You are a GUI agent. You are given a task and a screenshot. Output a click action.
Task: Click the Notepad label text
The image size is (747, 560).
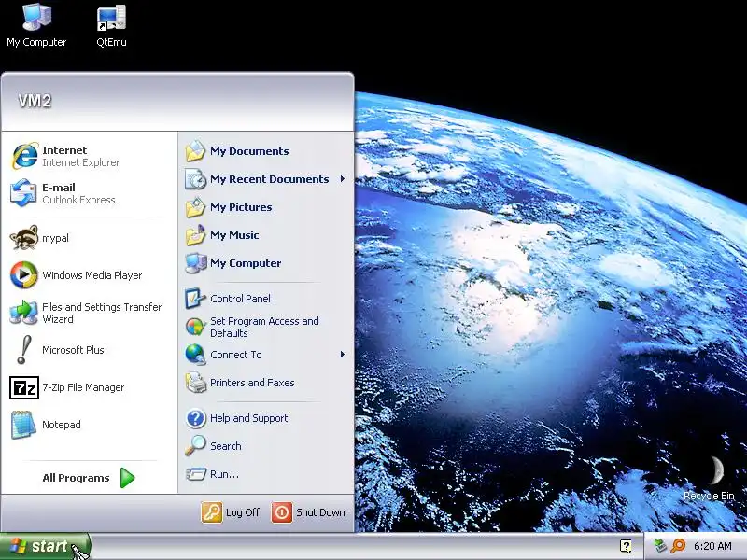[x=62, y=425]
